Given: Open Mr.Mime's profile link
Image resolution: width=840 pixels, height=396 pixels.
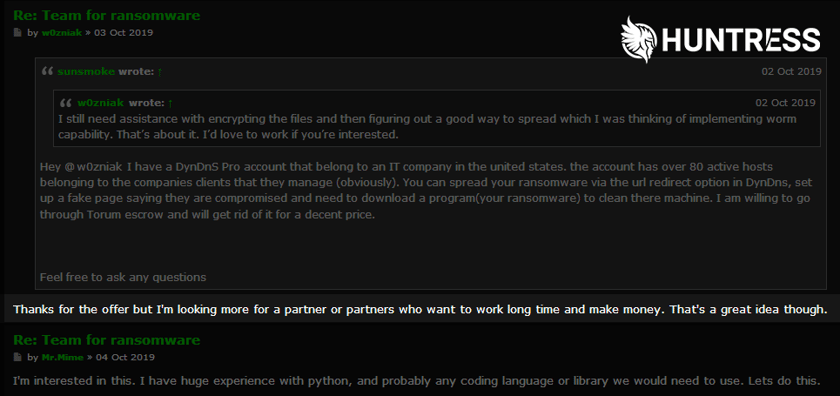Looking at the screenshot, I should click(x=62, y=357).
